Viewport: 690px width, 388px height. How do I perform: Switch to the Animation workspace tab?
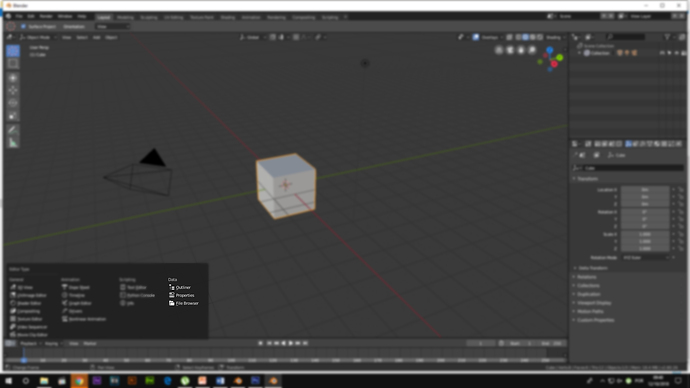pyautogui.click(x=251, y=17)
